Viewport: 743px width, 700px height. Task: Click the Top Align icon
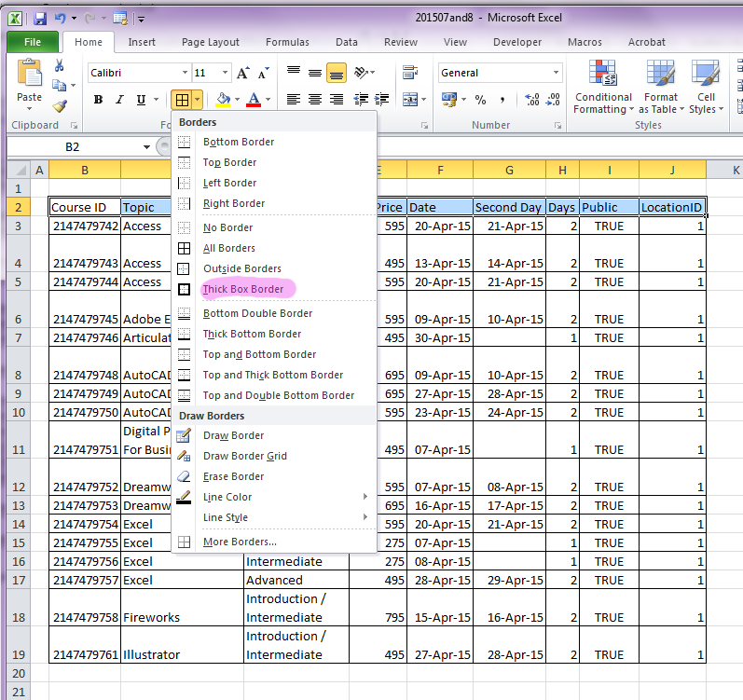(294, 73)
